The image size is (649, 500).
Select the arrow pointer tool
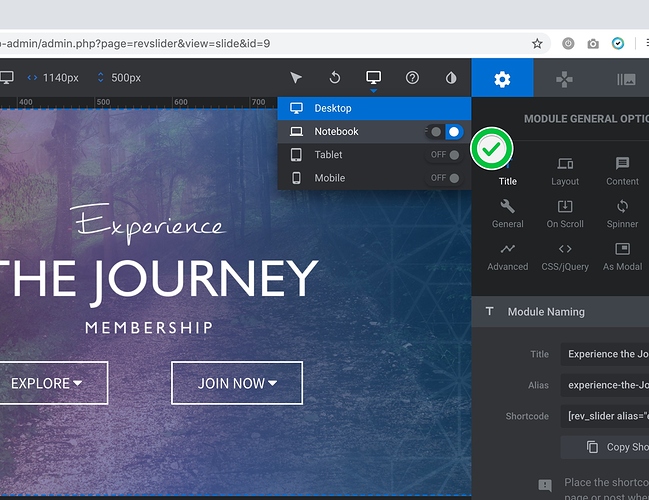[295, 78]
